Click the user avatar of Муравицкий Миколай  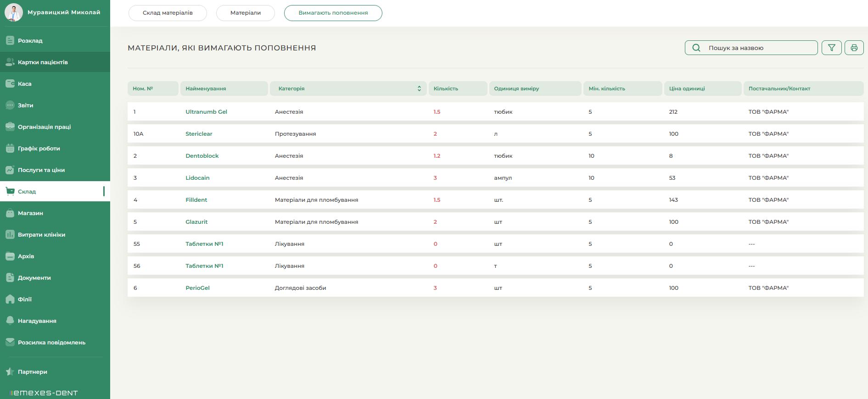(14, 12)
